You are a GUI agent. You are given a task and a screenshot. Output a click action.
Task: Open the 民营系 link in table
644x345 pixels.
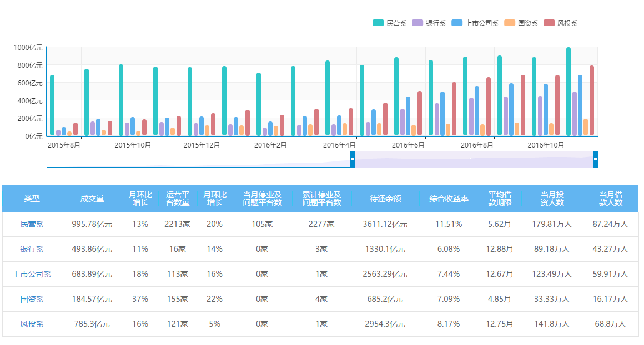pyautogui.click(x=32, y=224)
